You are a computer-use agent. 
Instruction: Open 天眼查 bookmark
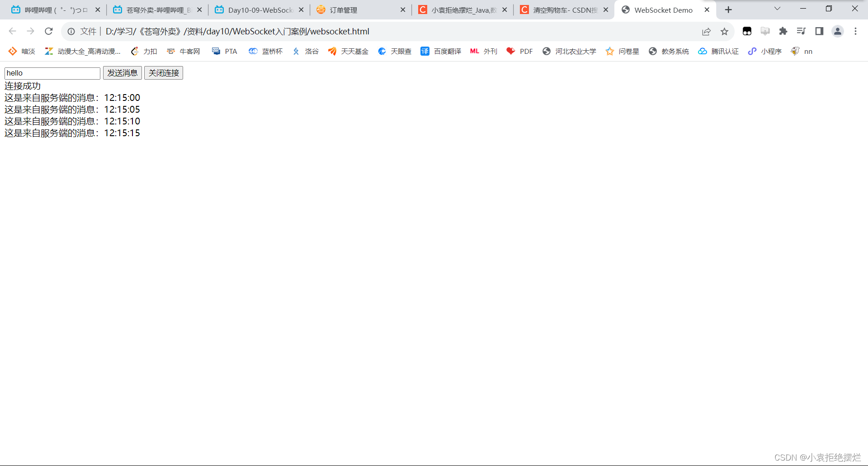coord(395,51)
